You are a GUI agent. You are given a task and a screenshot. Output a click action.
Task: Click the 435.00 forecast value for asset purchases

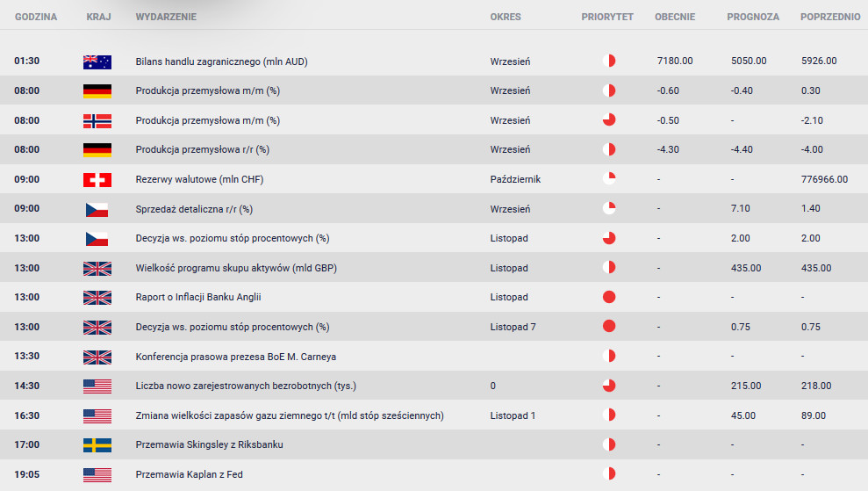point(746,268)
